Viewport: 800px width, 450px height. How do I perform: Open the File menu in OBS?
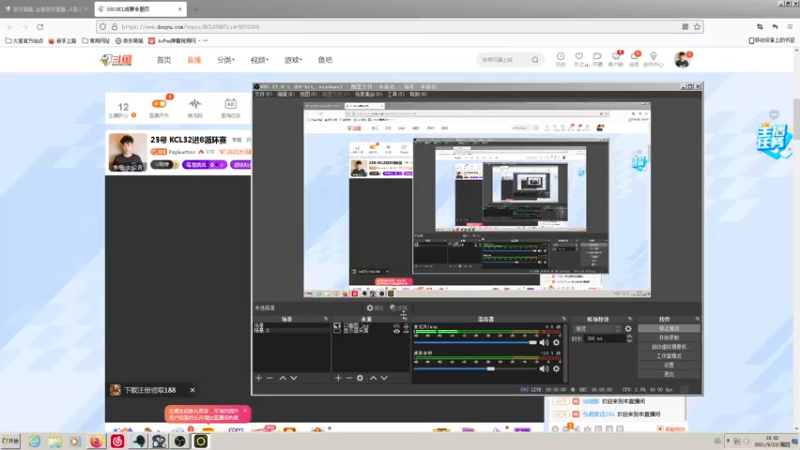point(263,94)
